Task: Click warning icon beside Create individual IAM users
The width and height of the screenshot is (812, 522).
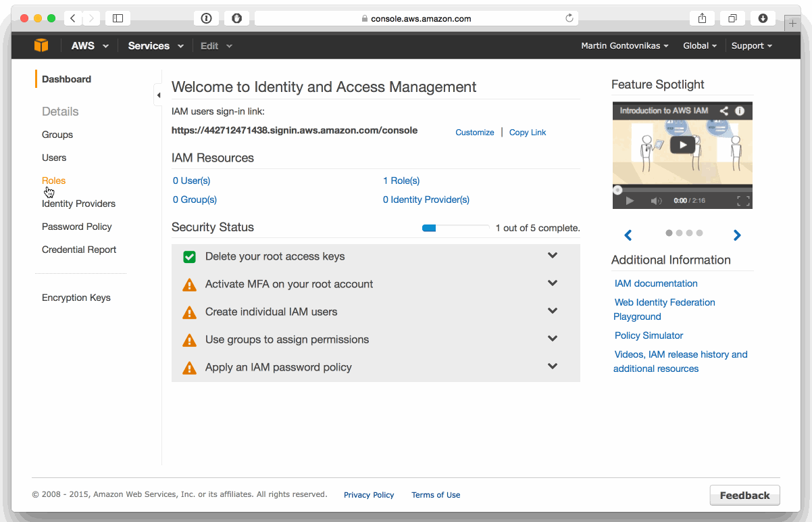Action: pos(190,312)
